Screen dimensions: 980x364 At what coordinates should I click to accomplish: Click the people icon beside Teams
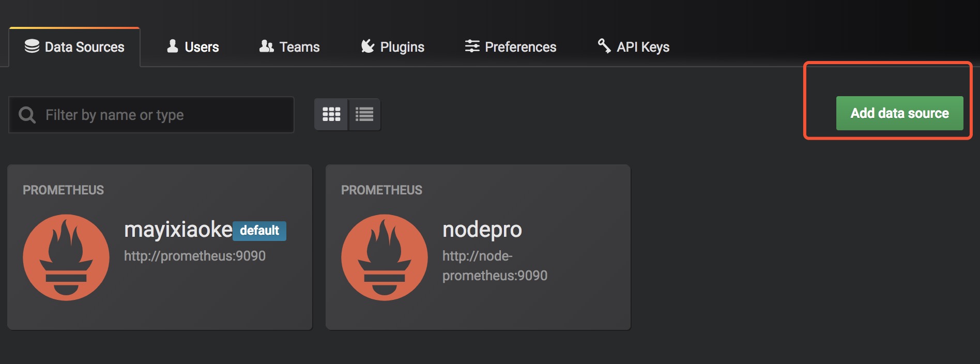click(266, 46)
